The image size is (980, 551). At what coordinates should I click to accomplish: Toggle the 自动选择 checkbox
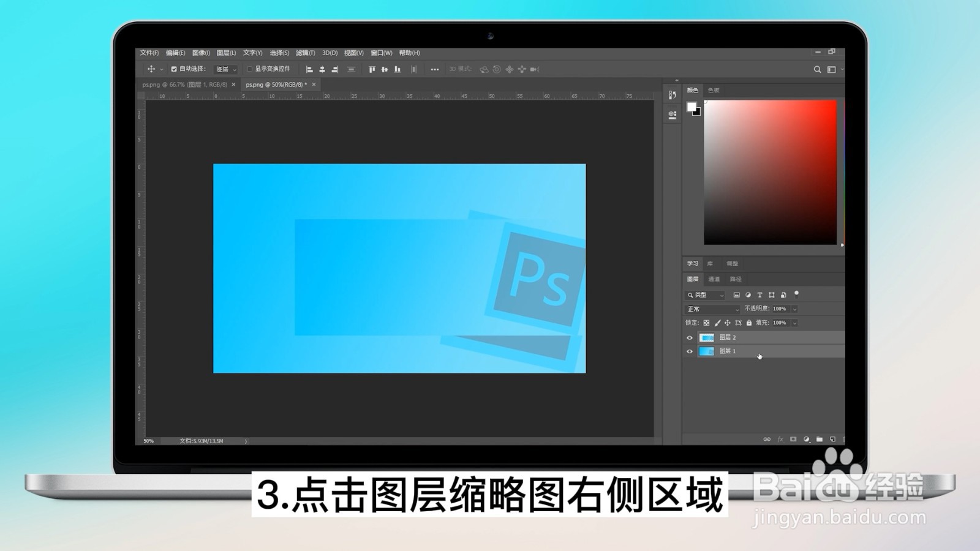click(174, 69)
